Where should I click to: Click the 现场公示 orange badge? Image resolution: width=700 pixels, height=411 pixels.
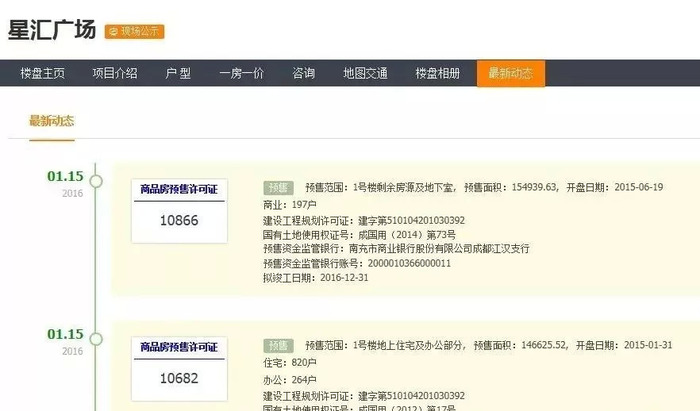[134, 31]
